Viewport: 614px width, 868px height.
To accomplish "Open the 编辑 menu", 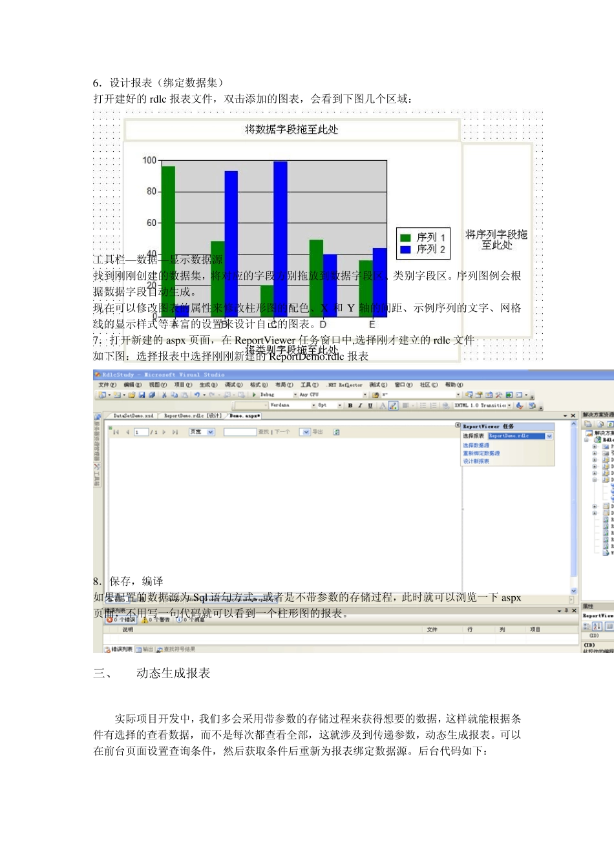I will coord(132,385).
